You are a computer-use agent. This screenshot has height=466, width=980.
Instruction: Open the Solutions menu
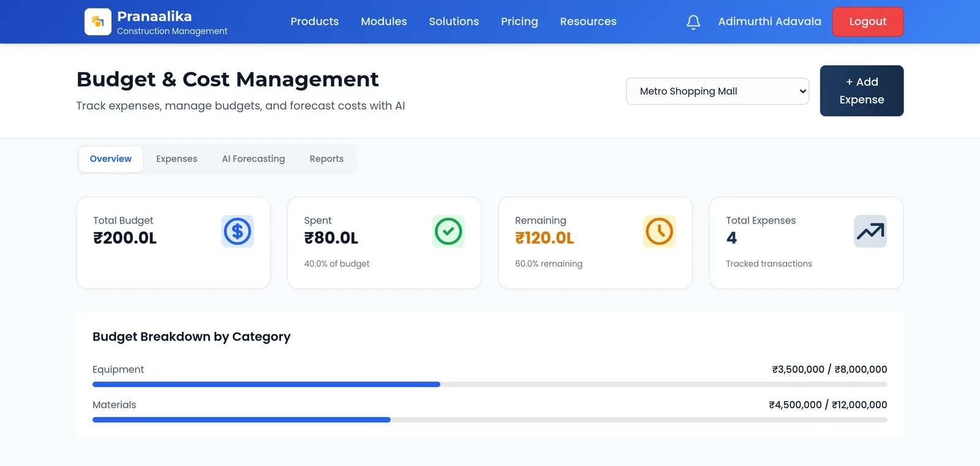pos(454,21)
